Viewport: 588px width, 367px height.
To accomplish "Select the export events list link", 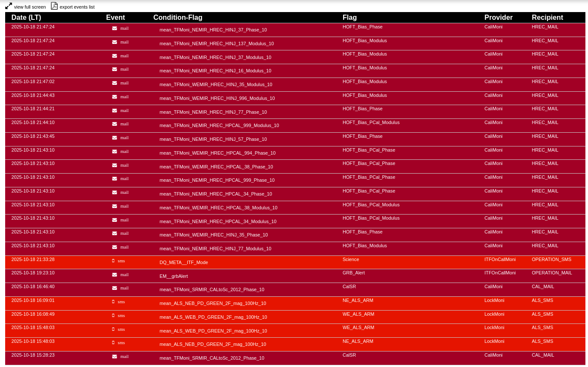I will pyautogui.click(x=77, y=7).
